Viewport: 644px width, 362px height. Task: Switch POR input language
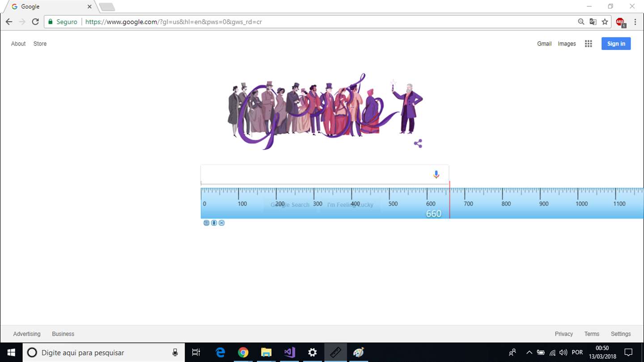click(577, 353)
